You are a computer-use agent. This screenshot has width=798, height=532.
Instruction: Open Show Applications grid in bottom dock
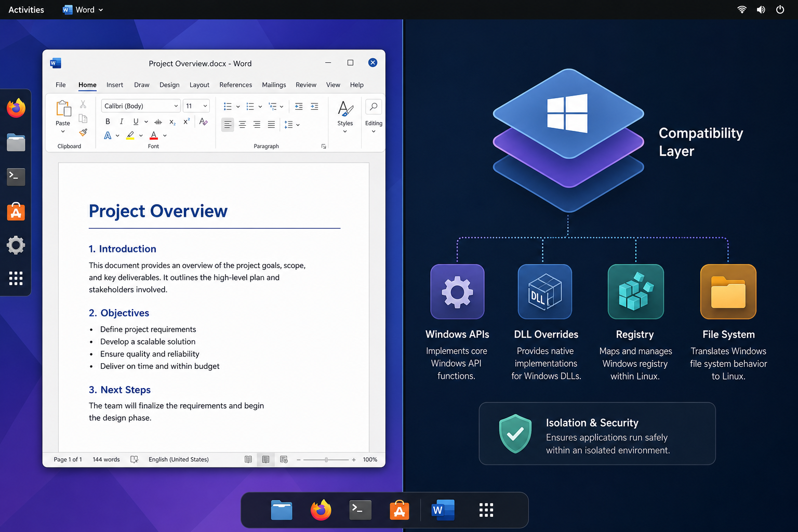486,510
